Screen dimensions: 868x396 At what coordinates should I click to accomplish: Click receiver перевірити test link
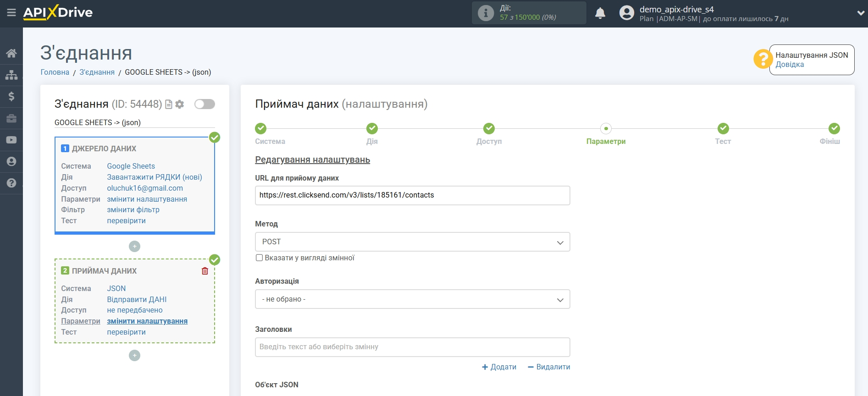[127, 332]
